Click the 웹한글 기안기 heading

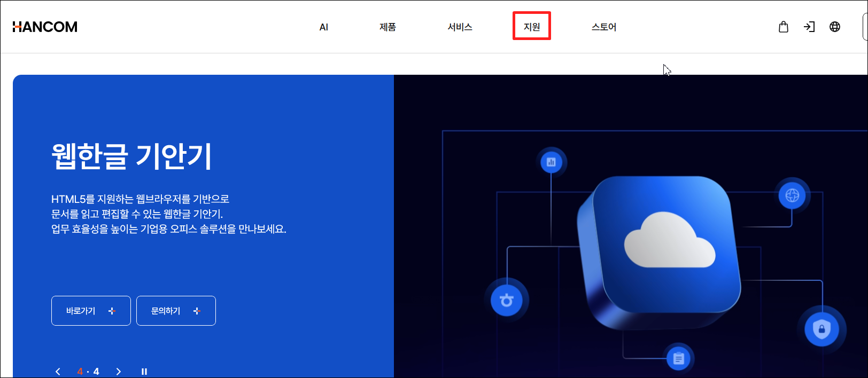[132, 156]
